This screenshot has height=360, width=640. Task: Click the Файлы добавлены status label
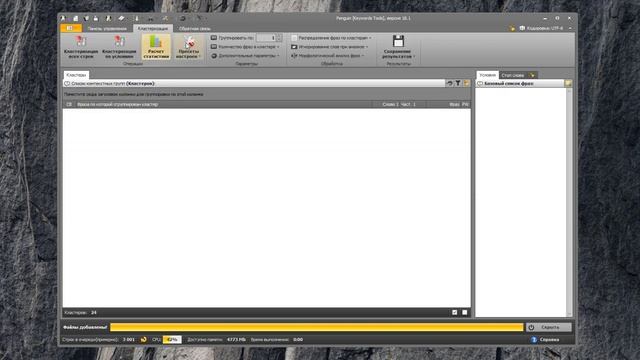[x=85, y=327]
